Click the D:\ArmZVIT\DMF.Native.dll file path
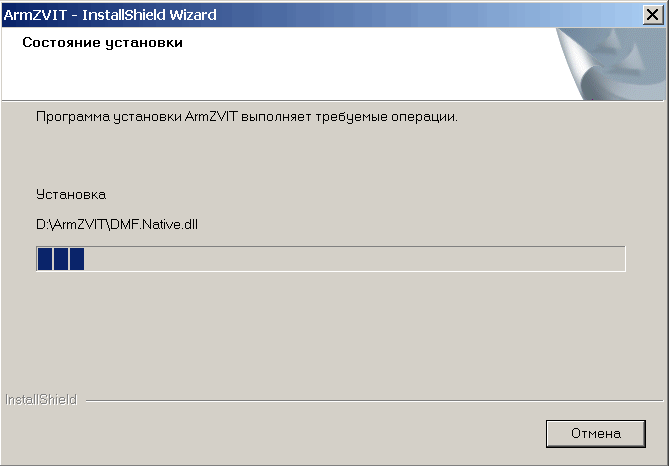The height and width of the screenshot is (466, 669). pos(117,224)
